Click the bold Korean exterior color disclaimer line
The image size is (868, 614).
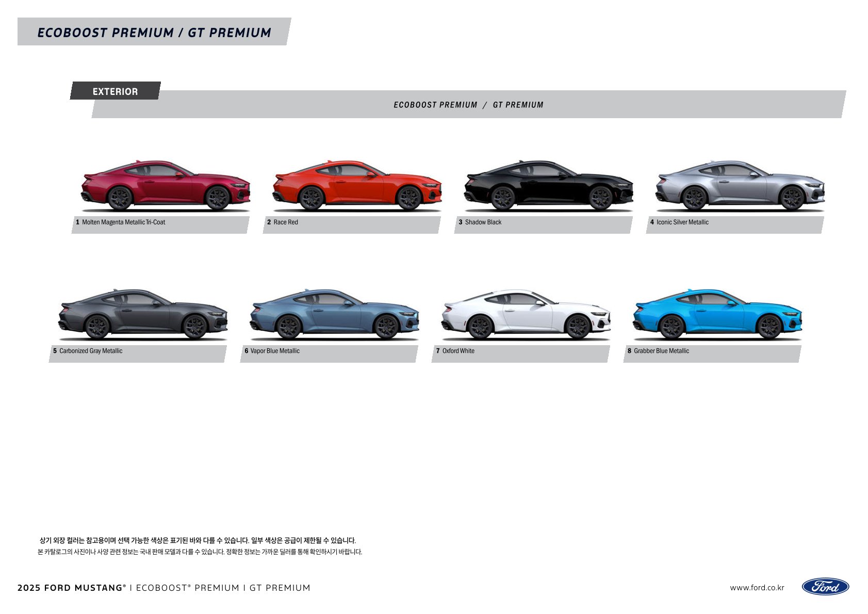[198, 541]
